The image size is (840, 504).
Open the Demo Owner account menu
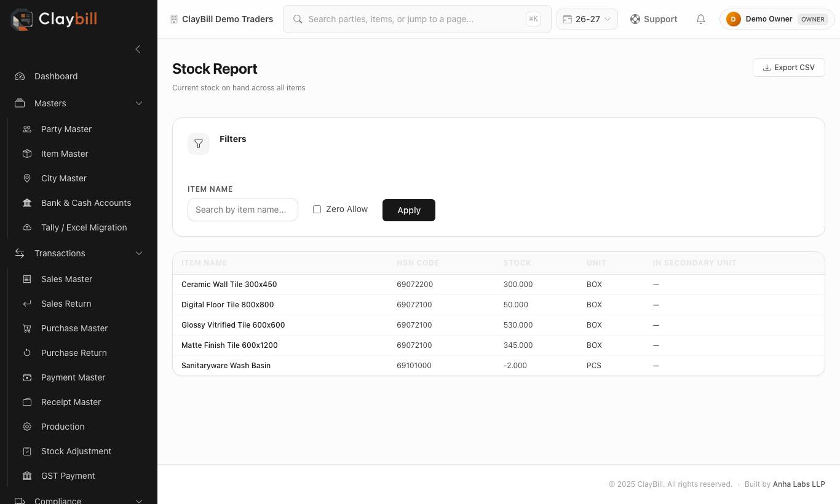click(x=777, y=19)
